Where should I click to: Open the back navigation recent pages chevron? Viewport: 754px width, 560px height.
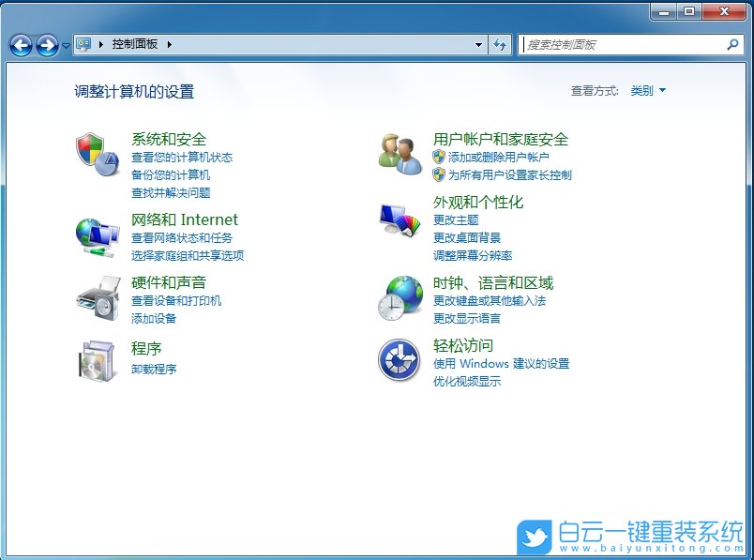(x=65, y=44)
